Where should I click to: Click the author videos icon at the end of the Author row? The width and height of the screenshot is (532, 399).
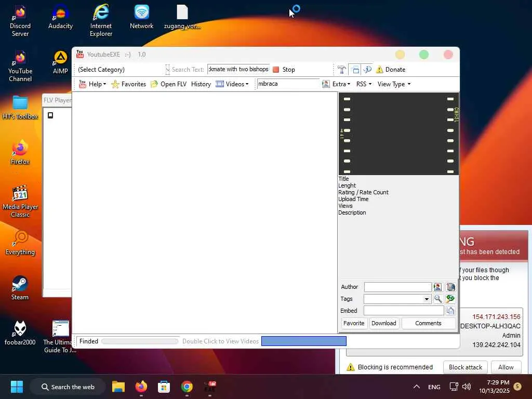[450, 287]
